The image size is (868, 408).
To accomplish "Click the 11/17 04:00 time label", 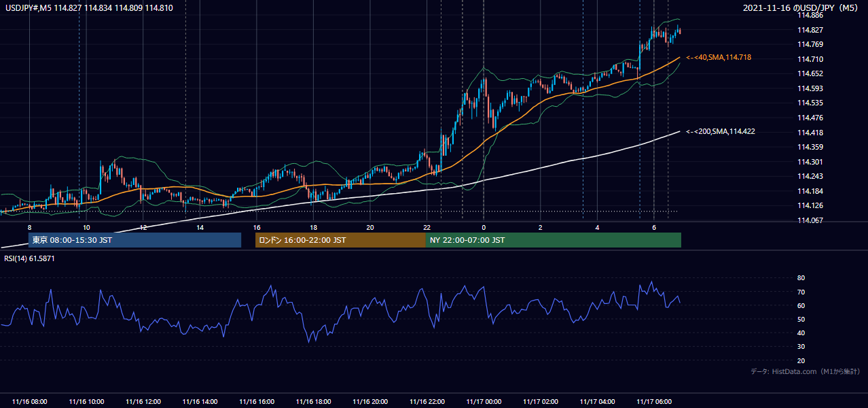I will click(x=597, y=402).
